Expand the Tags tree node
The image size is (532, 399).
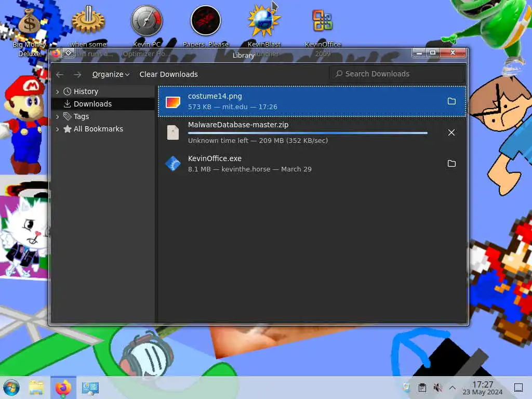click(x=57, y=116)
